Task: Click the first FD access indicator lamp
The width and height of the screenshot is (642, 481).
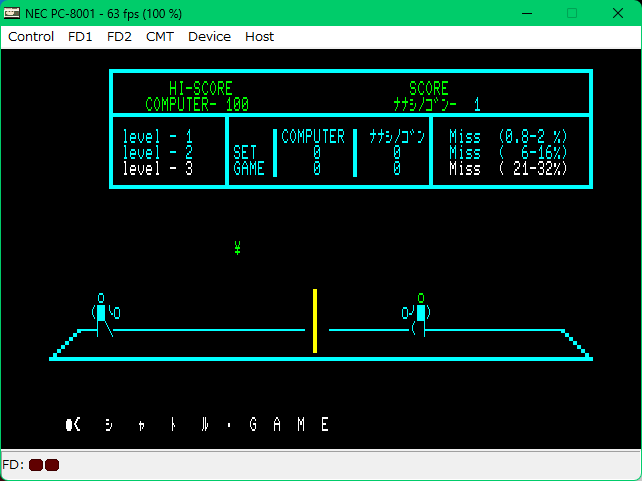Action: (x=36, y=465)
